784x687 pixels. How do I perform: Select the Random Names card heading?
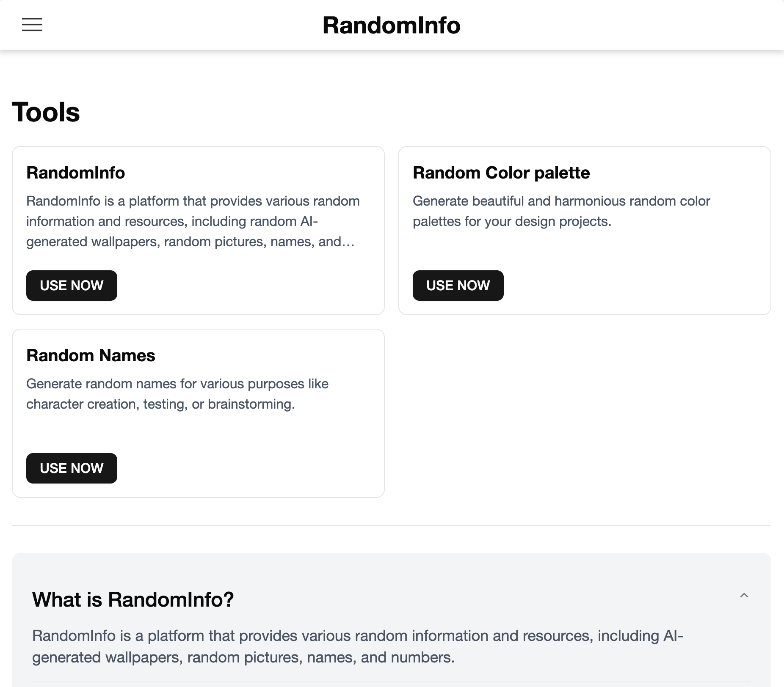tap(91, 356)
